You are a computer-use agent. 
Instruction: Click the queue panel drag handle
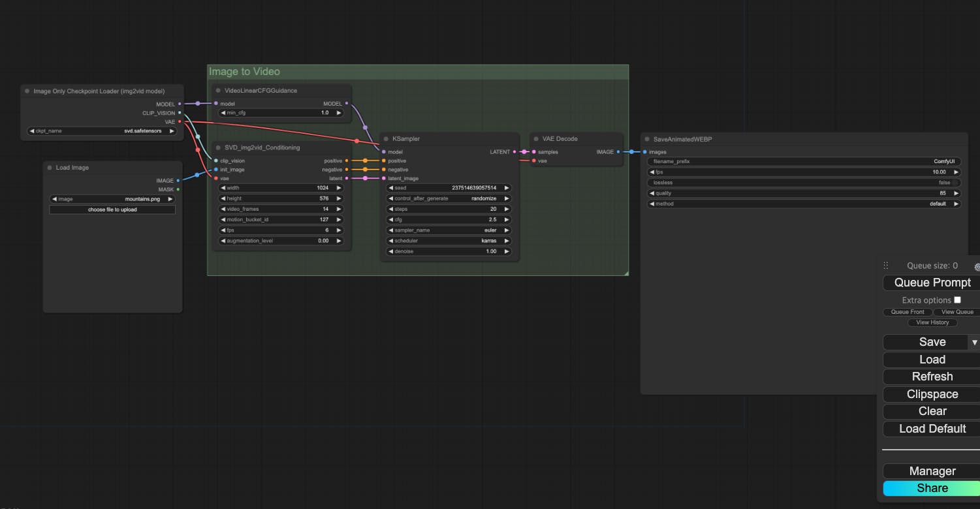point(886,266)
